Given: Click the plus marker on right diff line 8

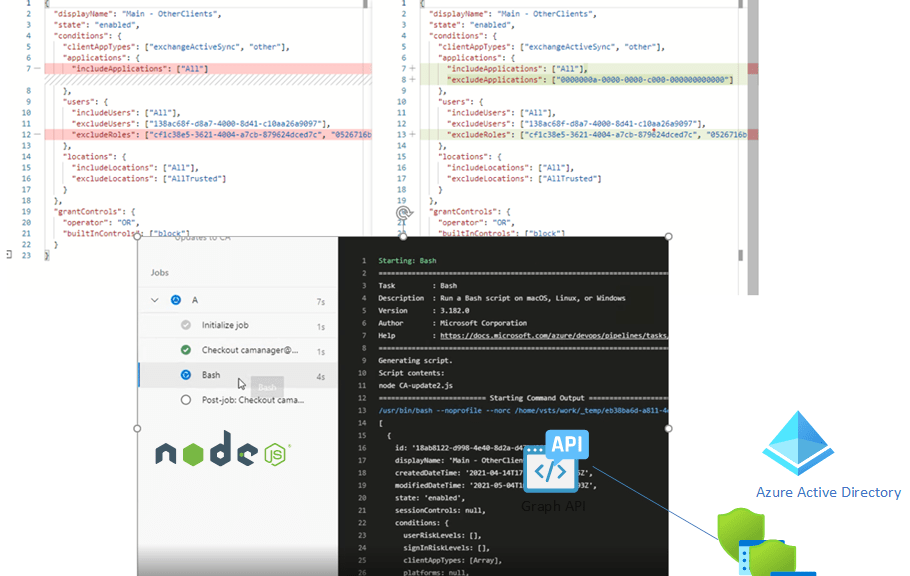Looking at the screenshot, I should [412, 79].
